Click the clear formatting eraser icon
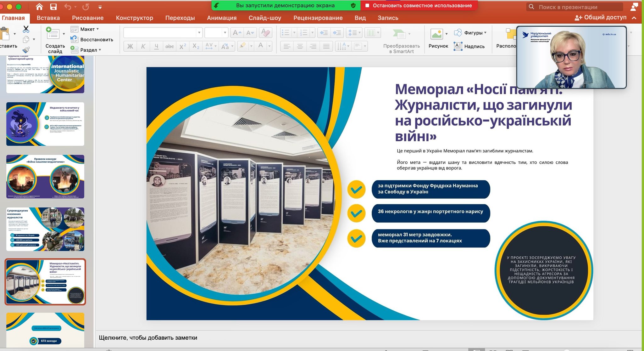The image size is (644, 351). [266, 32]
